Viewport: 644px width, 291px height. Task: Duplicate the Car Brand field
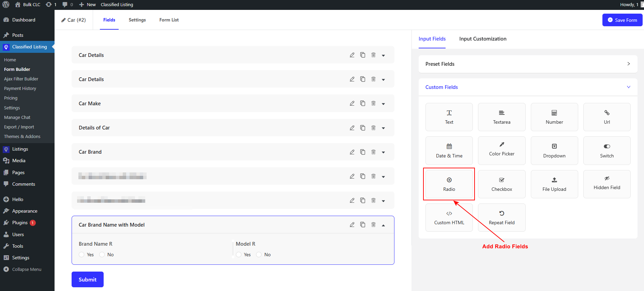click(x=363, y=152)
